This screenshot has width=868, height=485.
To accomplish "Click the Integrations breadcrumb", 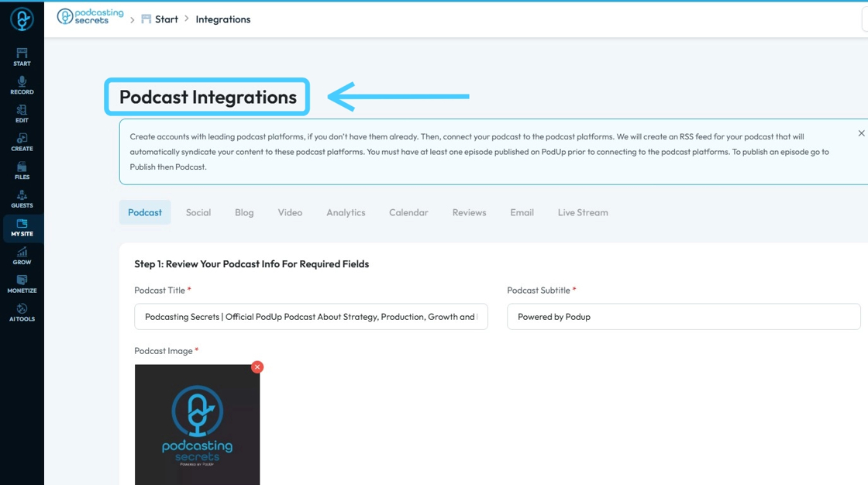I will coord(223,19).
